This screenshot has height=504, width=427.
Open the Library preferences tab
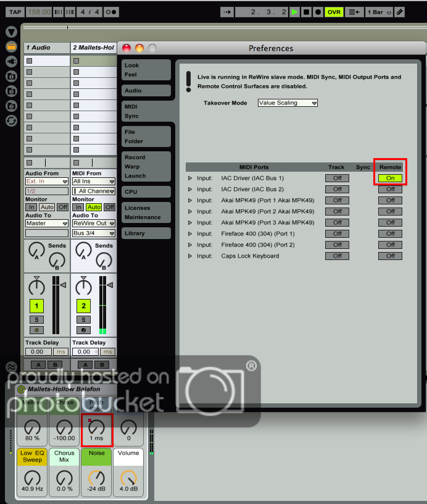tap(146, 233)
